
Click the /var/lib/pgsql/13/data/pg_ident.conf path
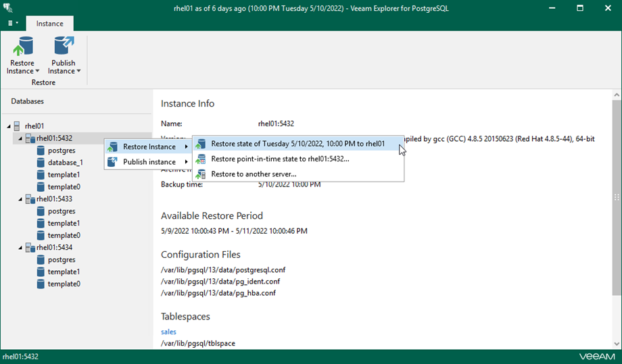click(x=220, y=281)
